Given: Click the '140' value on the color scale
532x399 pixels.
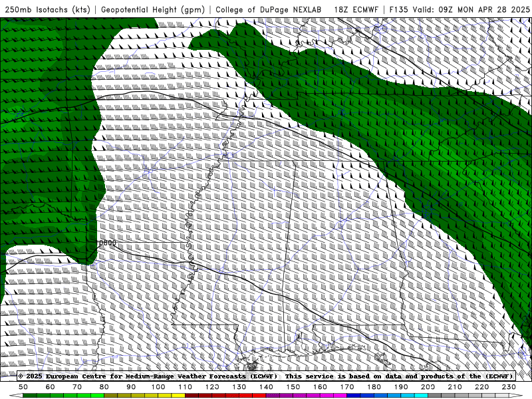Looking at the screenshot, I should (266, 387).
